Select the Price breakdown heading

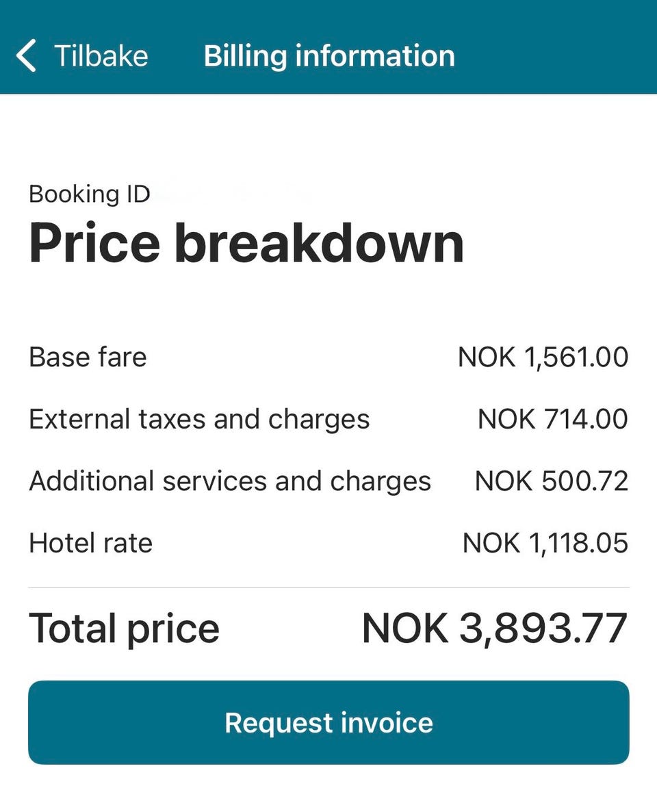246,243
